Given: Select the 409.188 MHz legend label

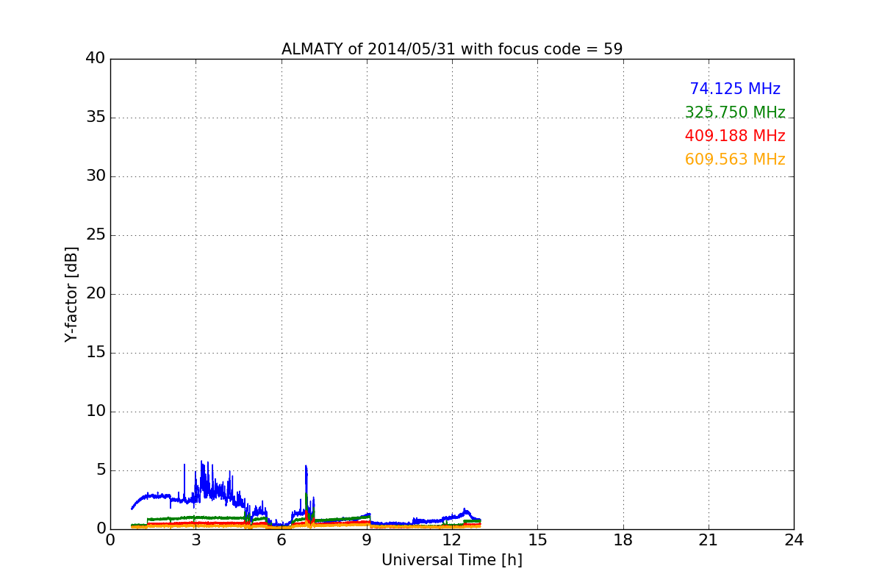Looking at the screenshot, I should [x=735, y=136].
